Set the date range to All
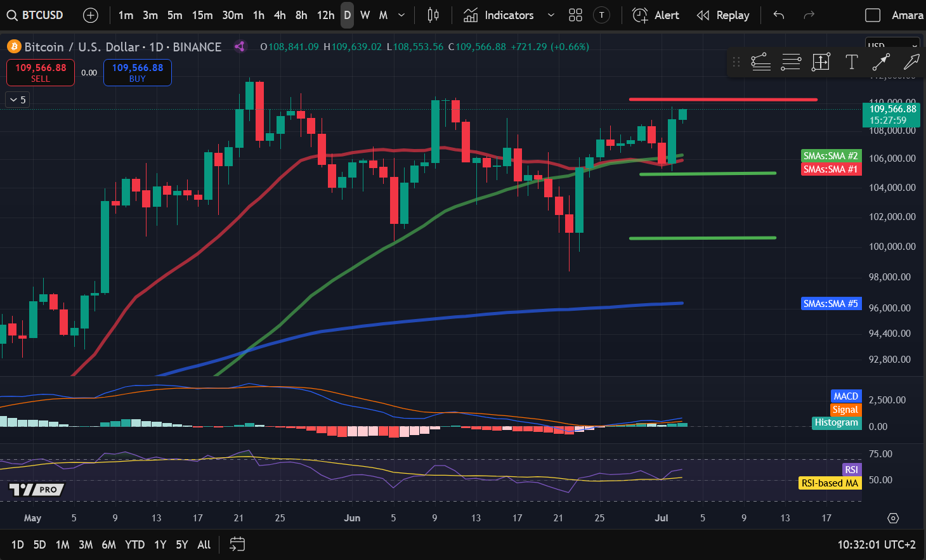The width and height of the screenshot is (926, 560). (x=204, y=545)
